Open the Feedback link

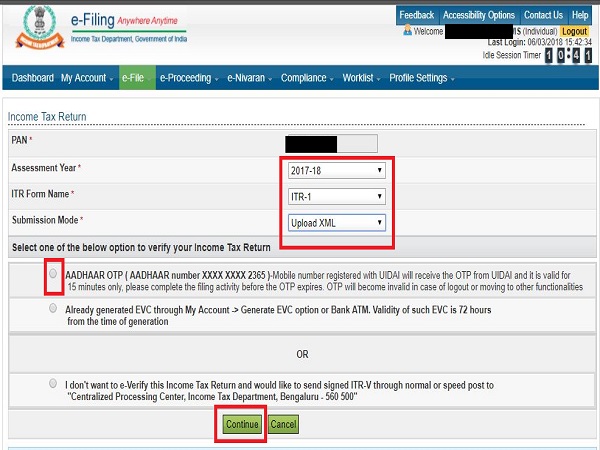416,15
